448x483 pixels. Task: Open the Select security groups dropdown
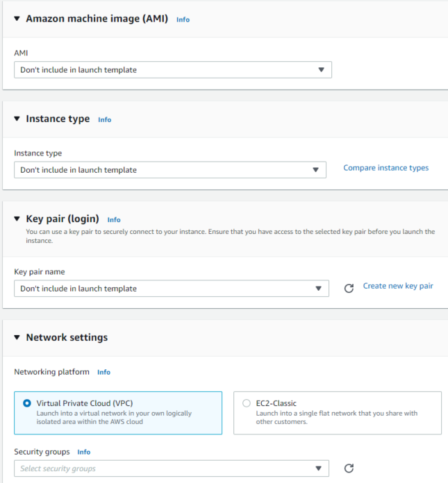point(172,468)
